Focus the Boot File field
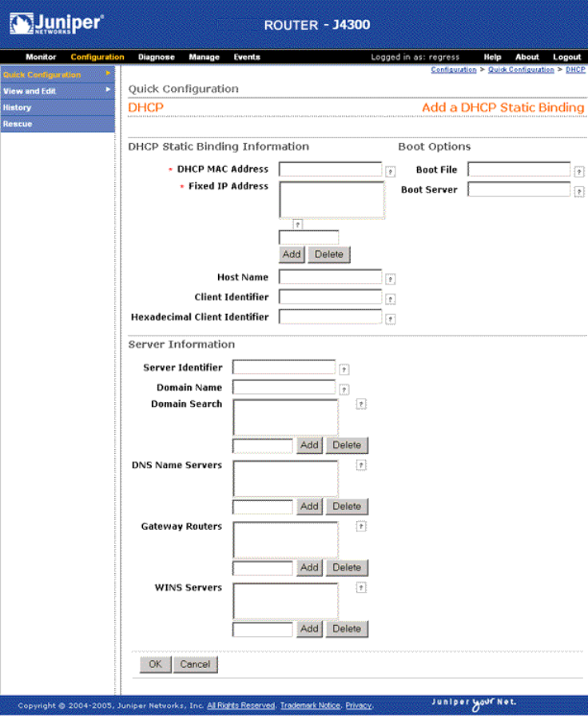 (x=519, y=169)
